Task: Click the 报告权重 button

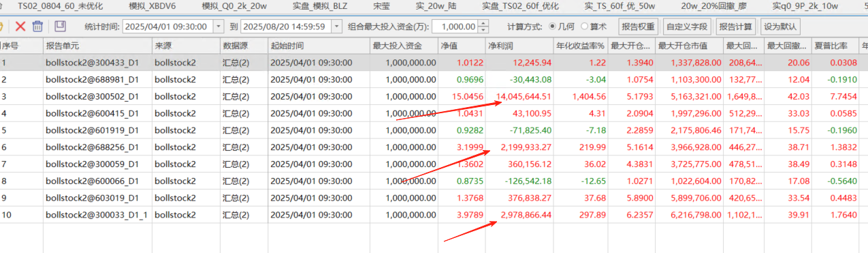Action: pyautogui.click(x=638, y=27)
